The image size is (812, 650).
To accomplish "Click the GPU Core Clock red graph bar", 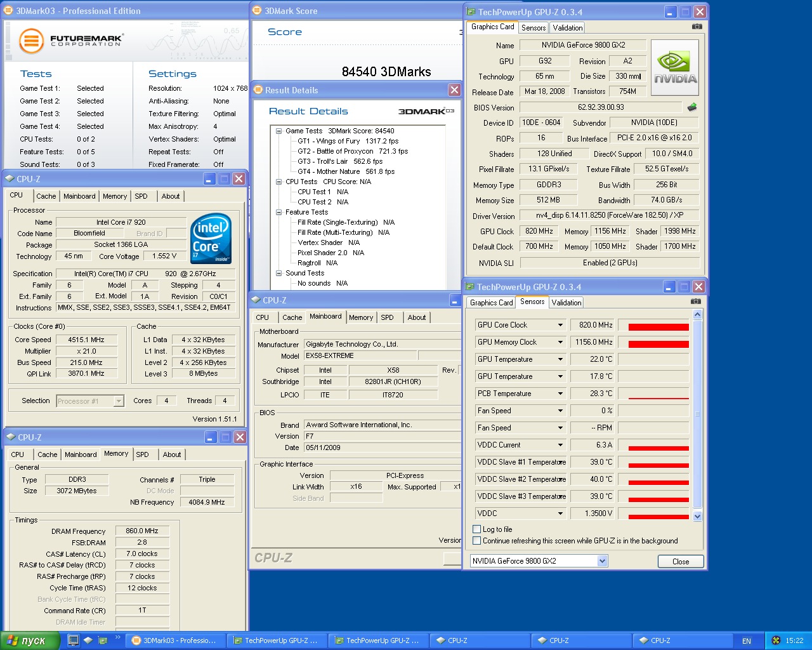I will [x=658, y=327].
